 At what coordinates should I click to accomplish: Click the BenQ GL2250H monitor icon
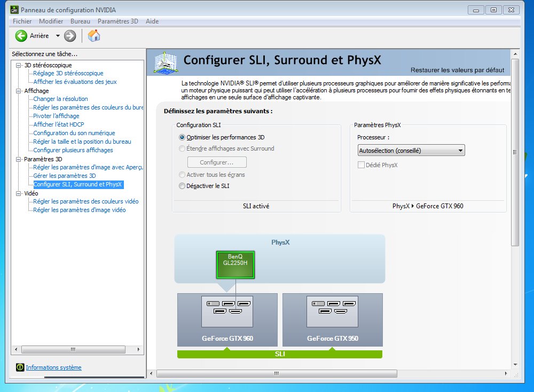pos(235,264)
